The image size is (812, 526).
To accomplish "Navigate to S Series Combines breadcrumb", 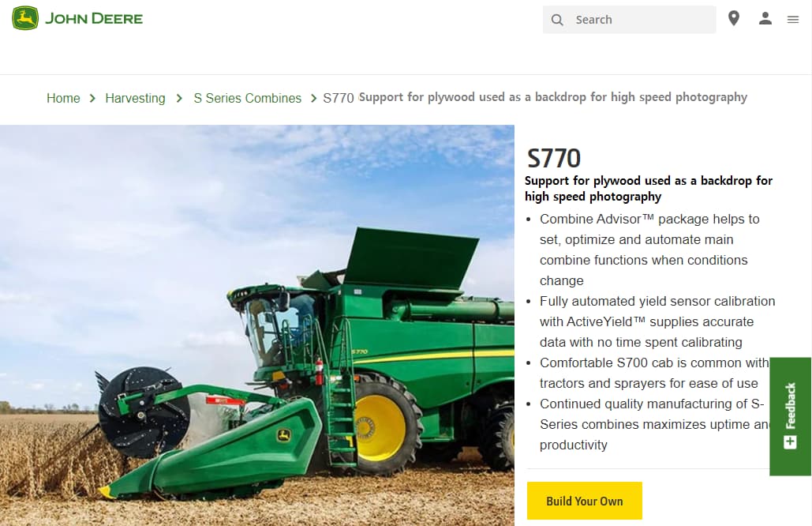I will (248, 98).
